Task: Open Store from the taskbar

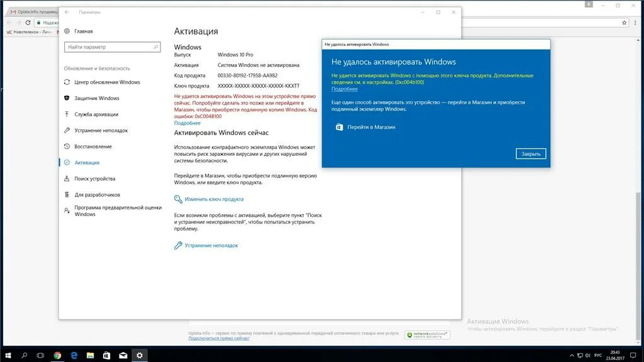Action: 106,356
